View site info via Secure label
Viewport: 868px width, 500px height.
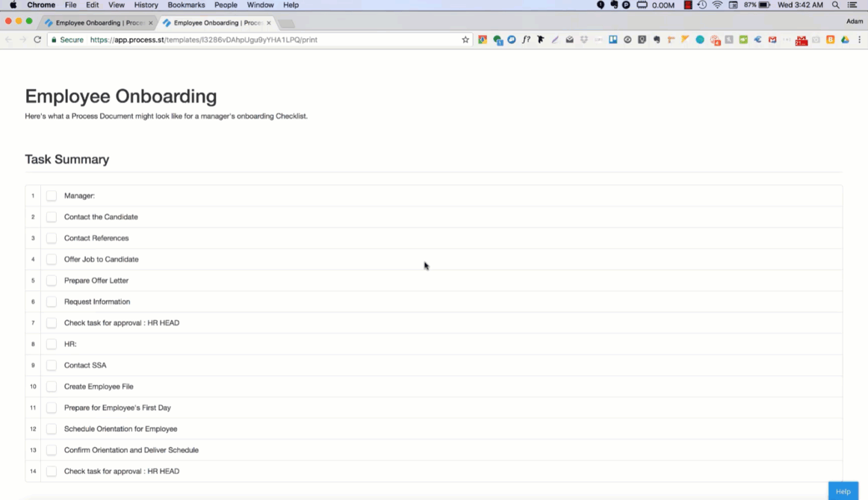pyautogui.click(x=67, y=40)
